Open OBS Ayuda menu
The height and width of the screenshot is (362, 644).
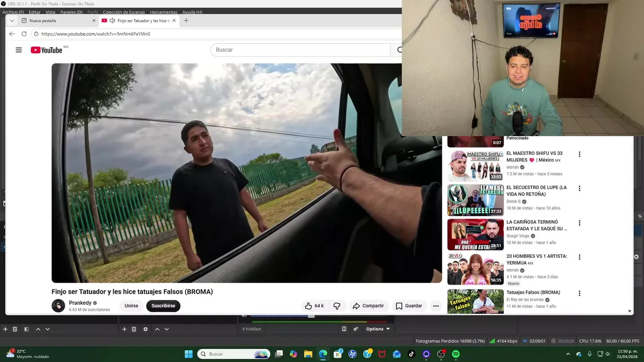192,12
